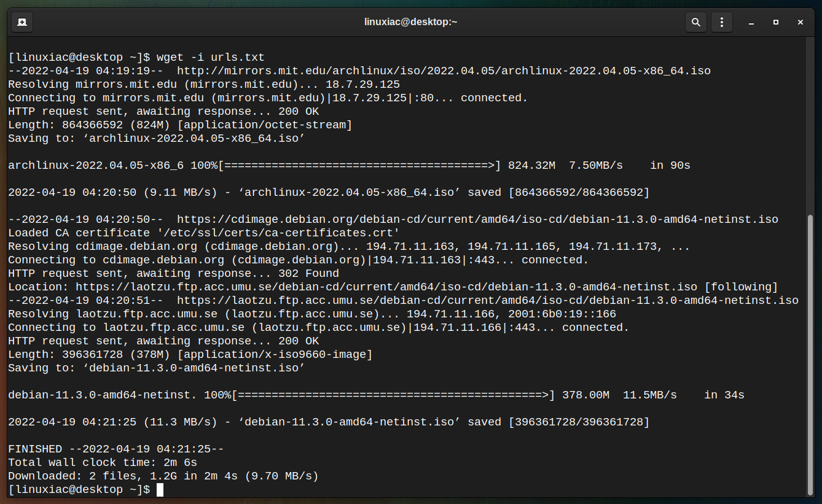The height and width of the screenshot is (504, 822).
Task: Minimize the terminal window
Action: coord(751,22)
